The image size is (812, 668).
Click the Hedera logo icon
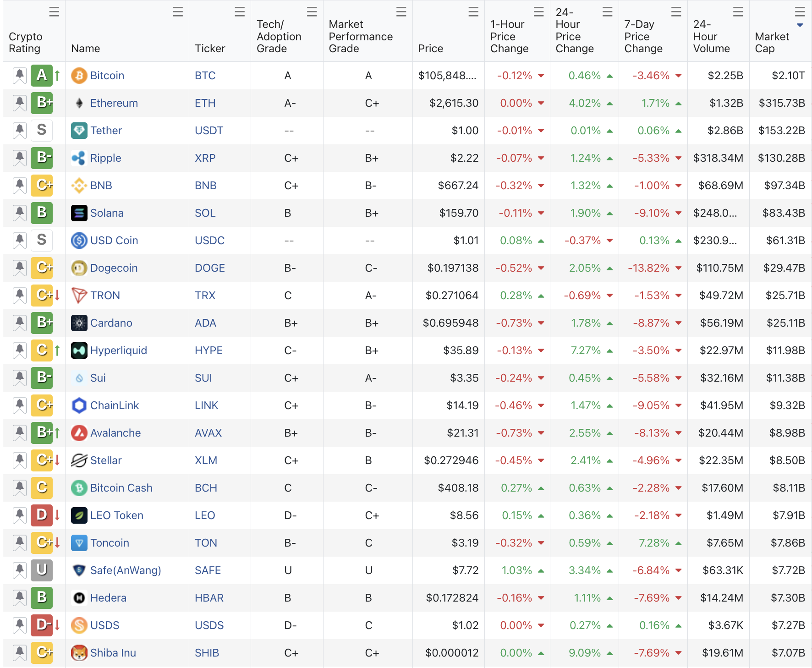[79, 598]
